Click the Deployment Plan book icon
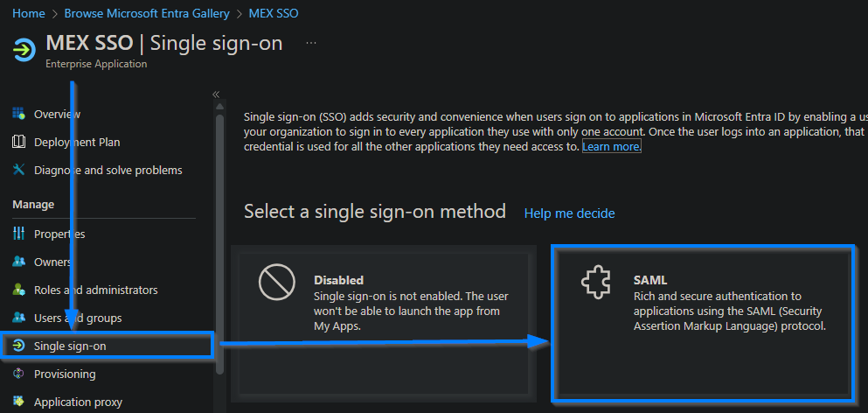This screenshot has height=413, width=868. tap(18, 142)
